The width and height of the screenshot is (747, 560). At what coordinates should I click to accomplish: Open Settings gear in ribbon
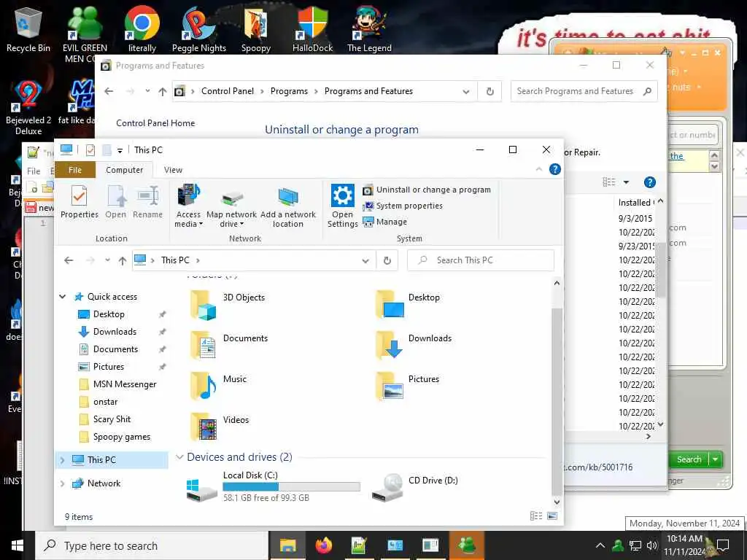343,206
